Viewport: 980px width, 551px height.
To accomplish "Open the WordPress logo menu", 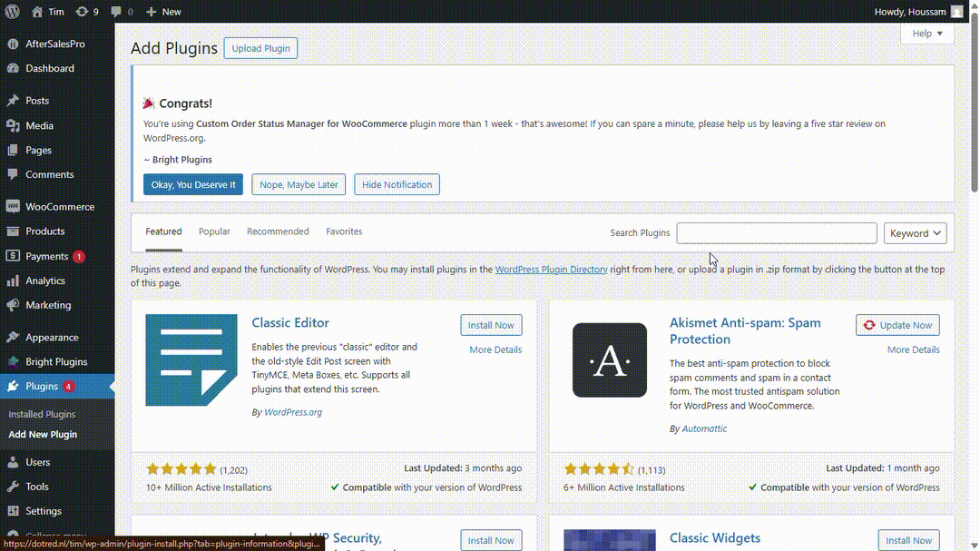I will pyautogui.click(x=13, y=11).
